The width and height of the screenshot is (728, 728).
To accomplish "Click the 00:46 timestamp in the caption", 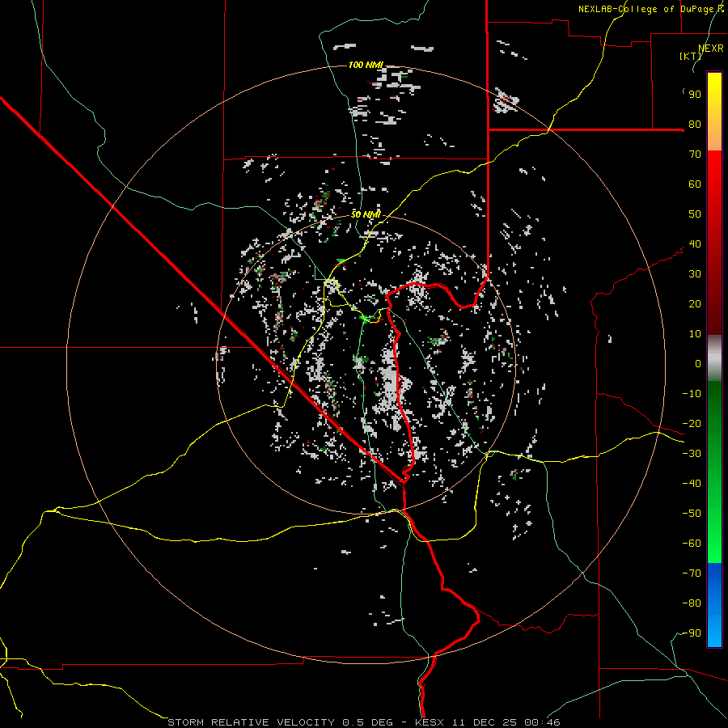I will coord(542,722).
